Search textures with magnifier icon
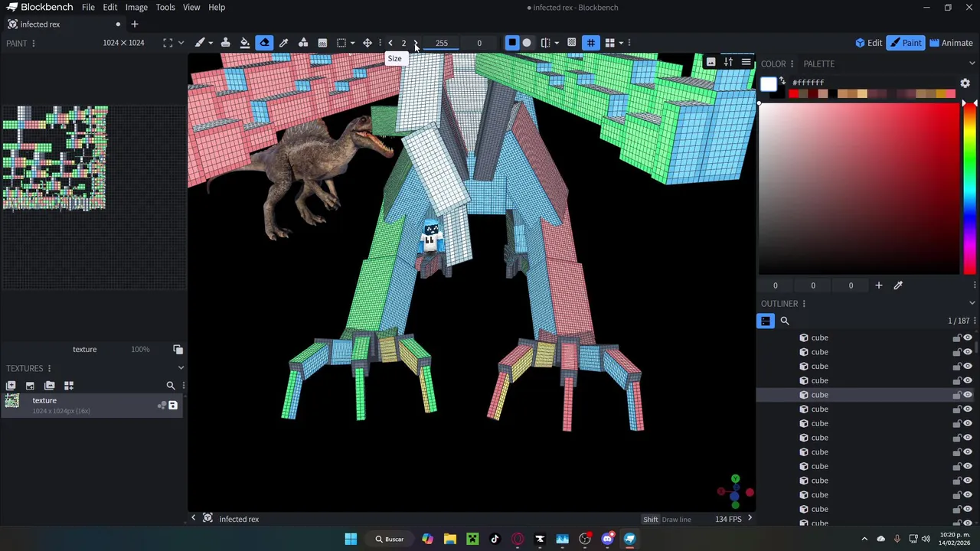The height and width of the screenshot is (551, 980). tap(171, 386)
